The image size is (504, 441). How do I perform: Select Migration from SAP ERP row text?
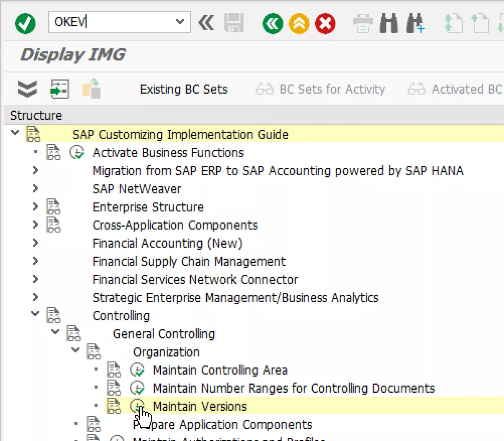pos(278,171)
